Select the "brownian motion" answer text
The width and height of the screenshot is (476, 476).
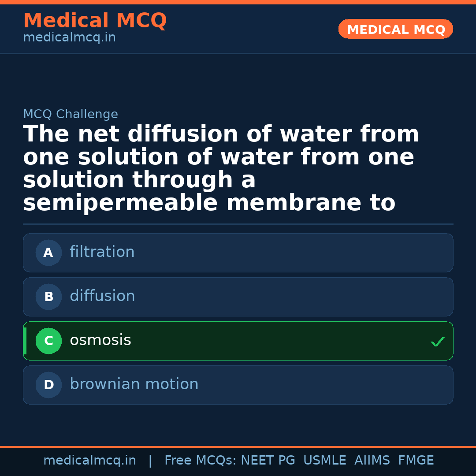click(134, 384)
